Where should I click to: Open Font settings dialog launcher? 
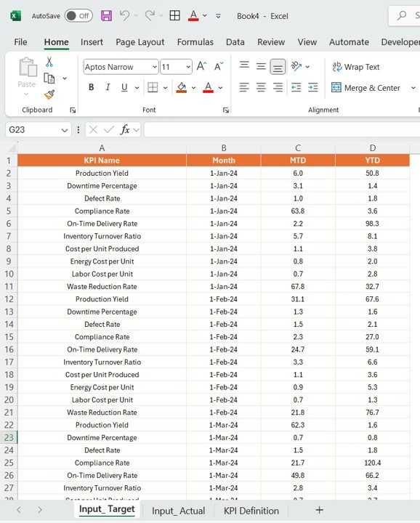click(226, 110)
